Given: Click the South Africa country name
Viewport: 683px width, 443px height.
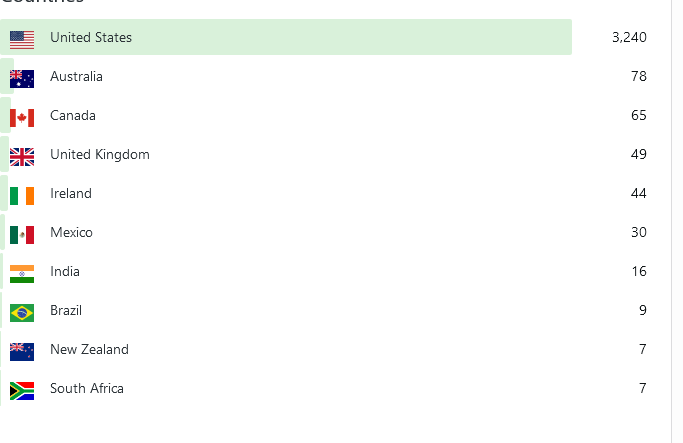Looking at the screenshot, I should click(x=87, y=389).
